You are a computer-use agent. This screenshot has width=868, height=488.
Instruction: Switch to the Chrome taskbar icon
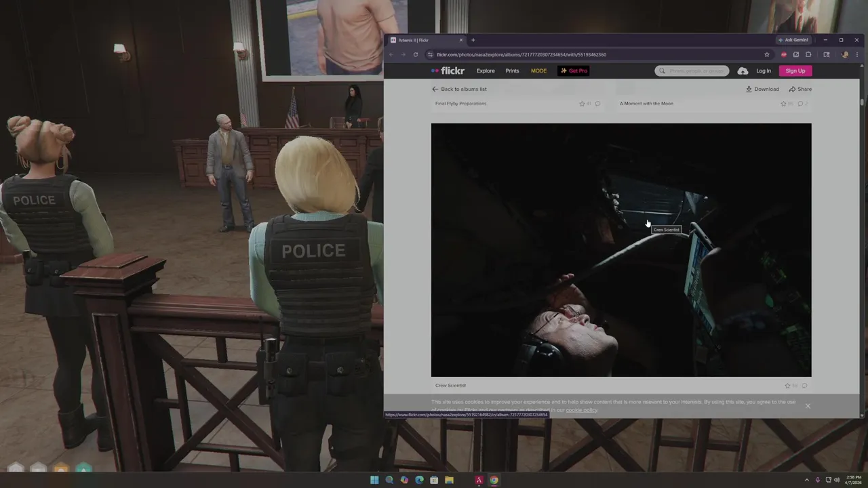pos(494,480)
